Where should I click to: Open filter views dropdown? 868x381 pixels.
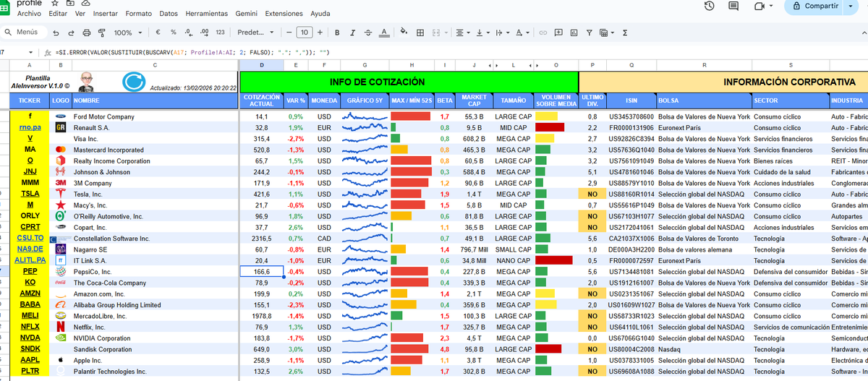[606, 33]
